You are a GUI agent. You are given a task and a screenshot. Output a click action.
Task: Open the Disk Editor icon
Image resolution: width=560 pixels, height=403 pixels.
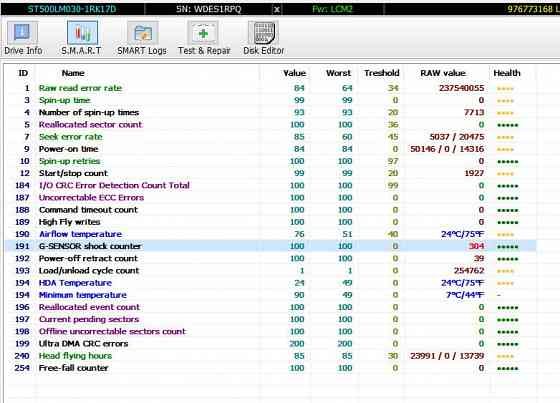(264, 33)
